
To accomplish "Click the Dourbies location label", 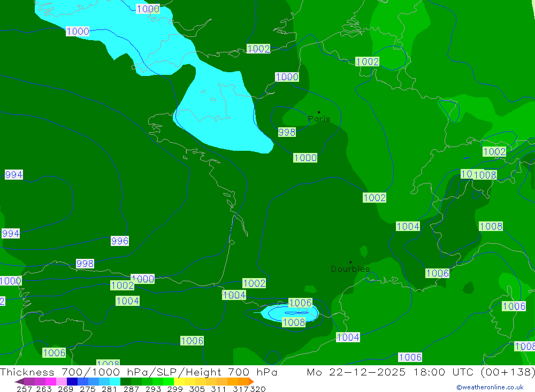I will click(350, 269).
